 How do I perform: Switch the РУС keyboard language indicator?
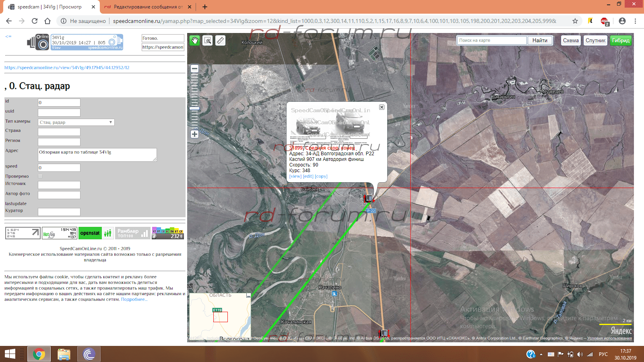603,354
